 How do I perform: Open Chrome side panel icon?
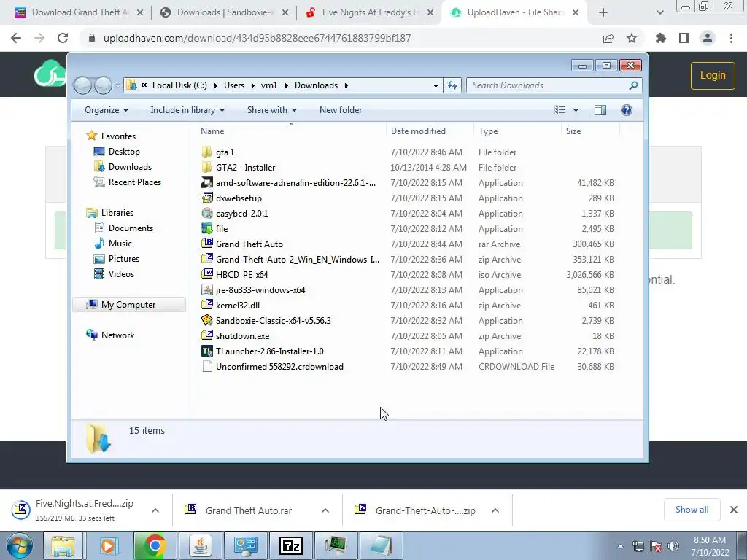[684, 38]
